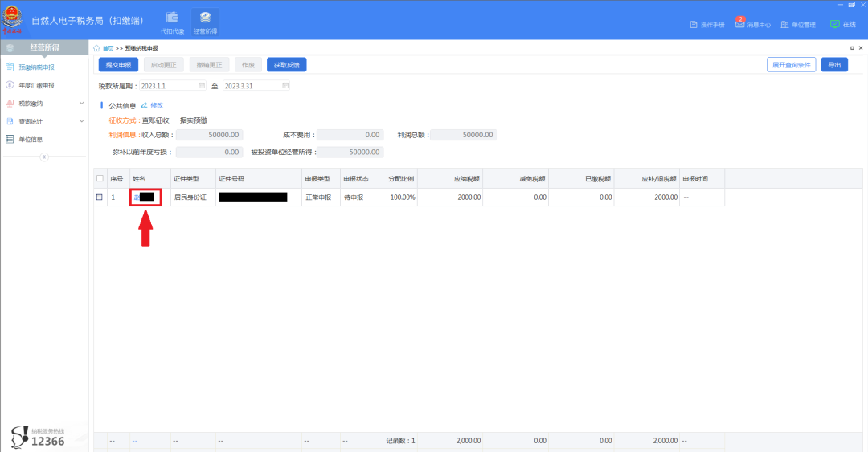Screen dimensions: 868x452
Task: Click the start date field 2023.1.1
Action: (x=172, y=86)
